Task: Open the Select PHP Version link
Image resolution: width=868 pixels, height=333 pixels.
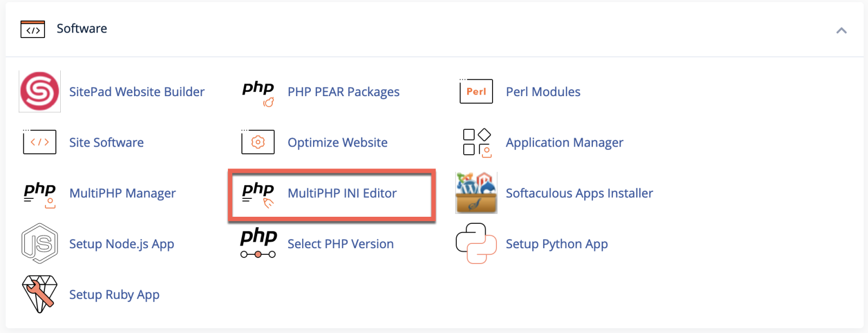Action: (340, 244)
